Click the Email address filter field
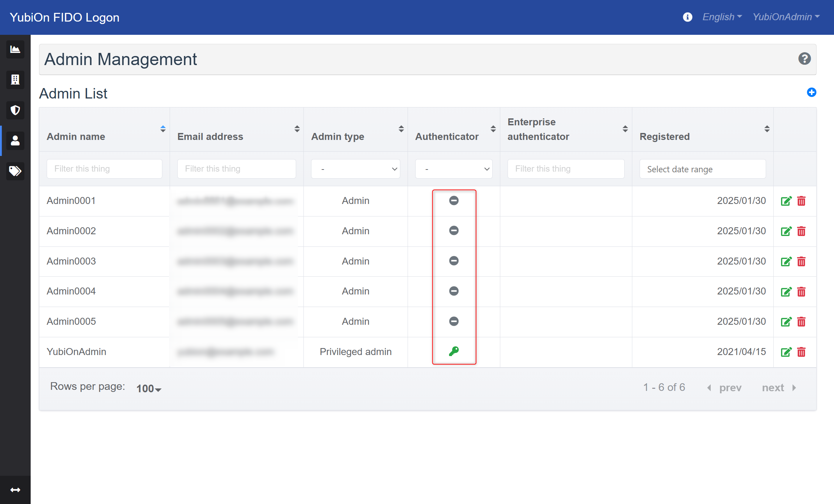This screenshot has width=834, height=504. (x=237, y=169)
